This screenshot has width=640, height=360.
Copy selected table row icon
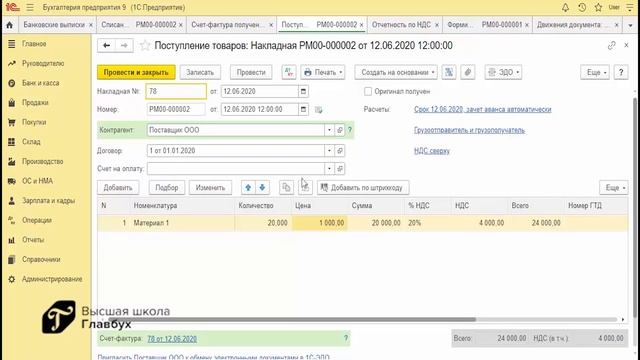coord(287,188)
